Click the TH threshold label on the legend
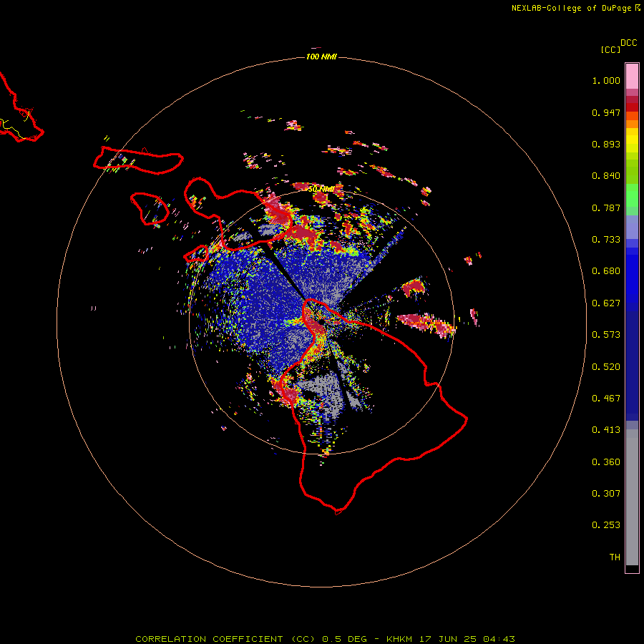The height and width of the screenshot is (644, 644). coord(615,557)
